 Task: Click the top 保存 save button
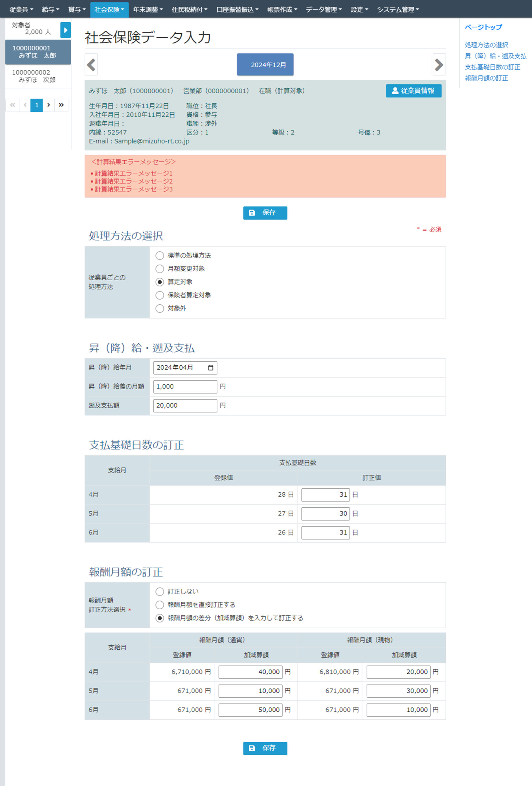coord(265,213)
